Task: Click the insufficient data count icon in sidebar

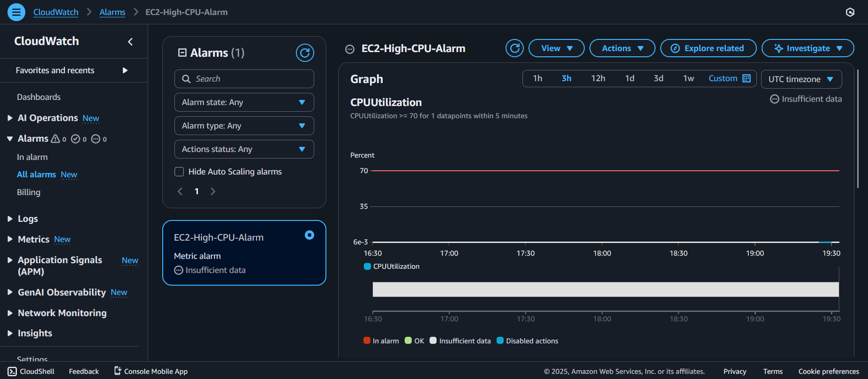Action: pyautogui.click(x=96, y=139)
